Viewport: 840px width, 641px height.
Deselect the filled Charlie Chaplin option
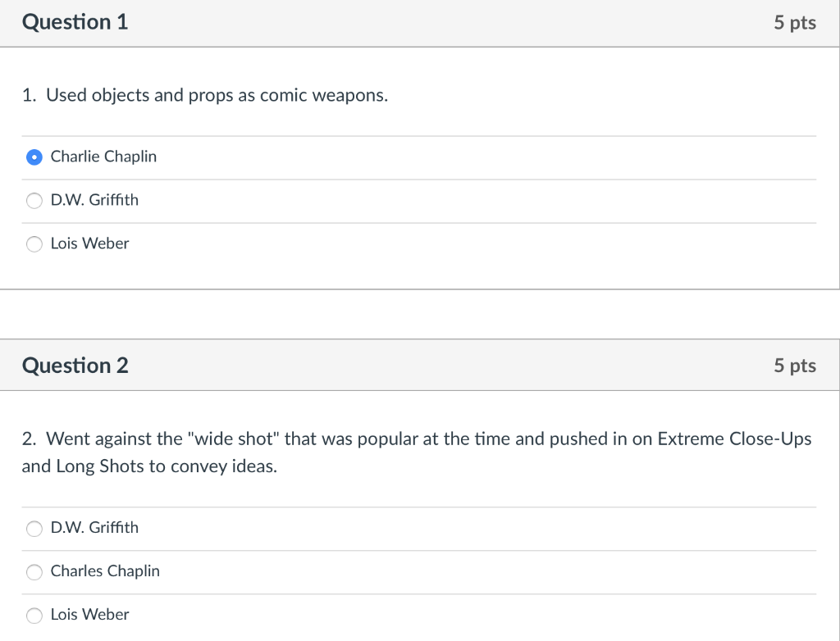pyautogui.click(x=34, y=157)
